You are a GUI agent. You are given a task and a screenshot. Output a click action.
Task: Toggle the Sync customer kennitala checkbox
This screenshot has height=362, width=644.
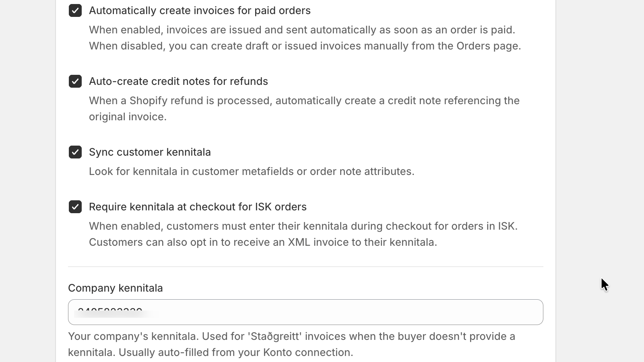coord(75,152)
